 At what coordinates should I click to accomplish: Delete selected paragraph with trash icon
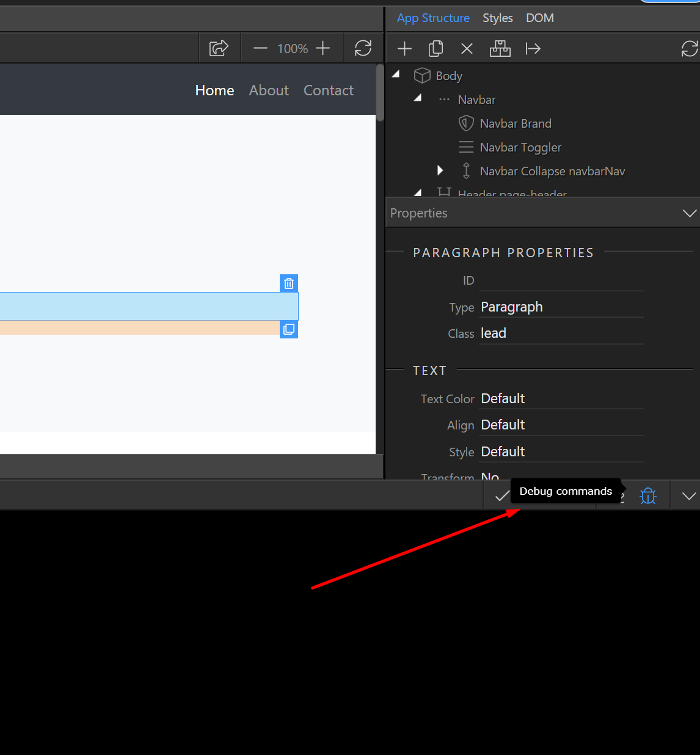pyautogui.click(x=289, y=283)
